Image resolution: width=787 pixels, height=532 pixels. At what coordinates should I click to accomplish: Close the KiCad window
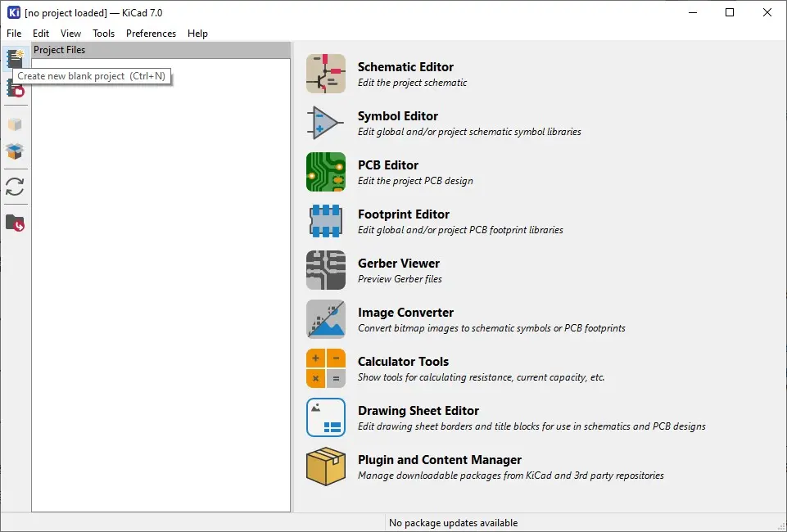coord(767,12)
